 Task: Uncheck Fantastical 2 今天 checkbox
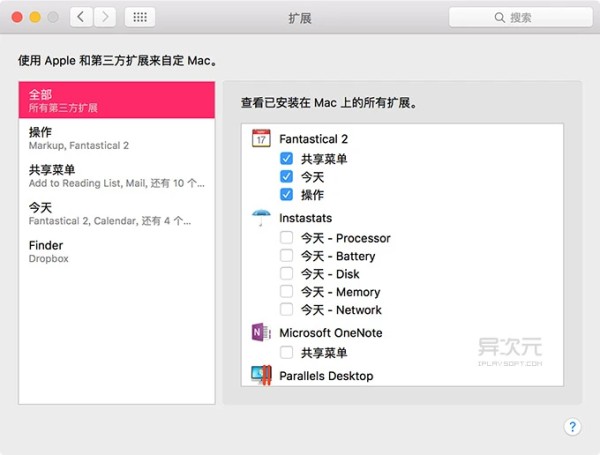click(x=286, y=176)
